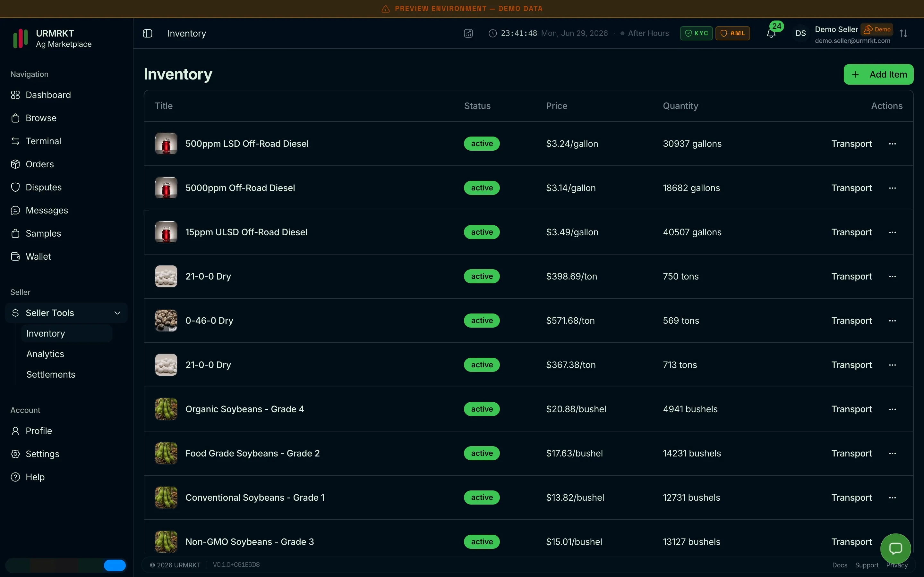Click the chart icon beside the clock
The width and height of the screenshot is (924, 577).
click(468, 33)
